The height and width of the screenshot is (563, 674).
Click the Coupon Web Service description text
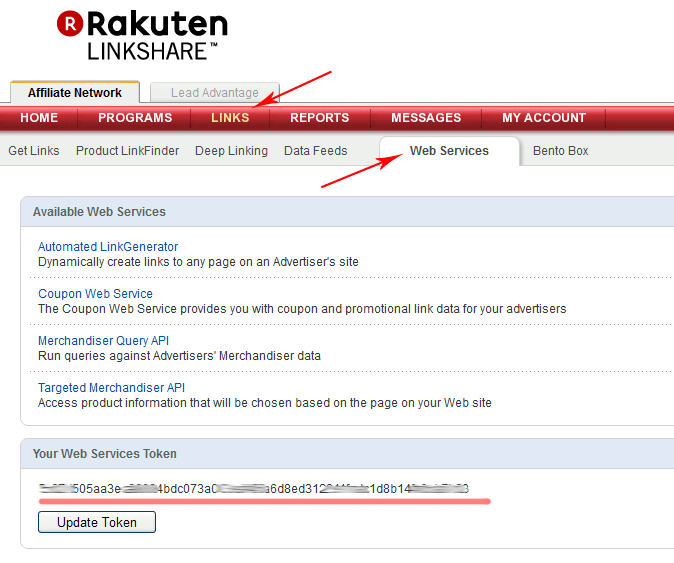click(302, 309)
